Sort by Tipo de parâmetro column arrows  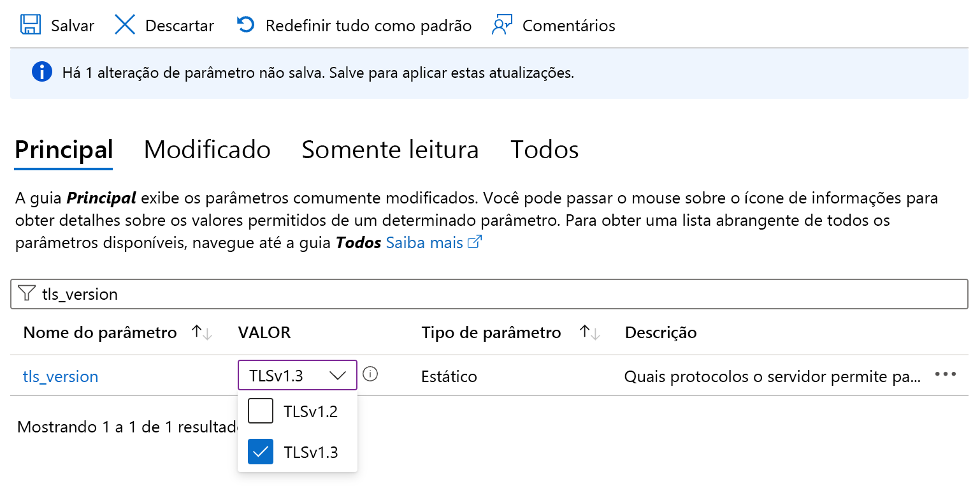pos(590,332)
